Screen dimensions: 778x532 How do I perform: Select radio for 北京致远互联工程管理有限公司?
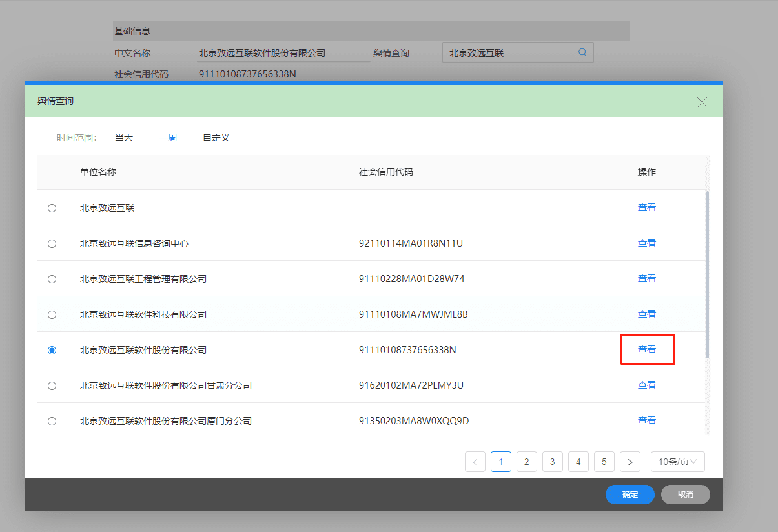(52, 279)
